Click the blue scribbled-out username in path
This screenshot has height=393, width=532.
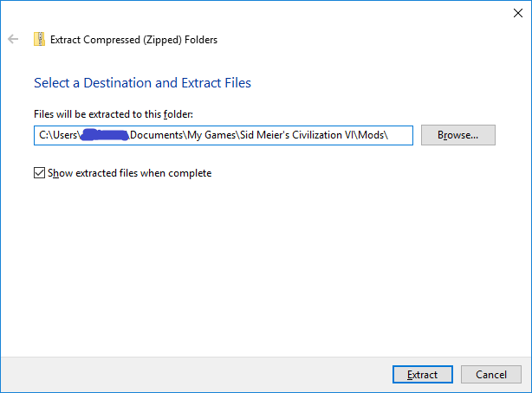click(105, 135)
